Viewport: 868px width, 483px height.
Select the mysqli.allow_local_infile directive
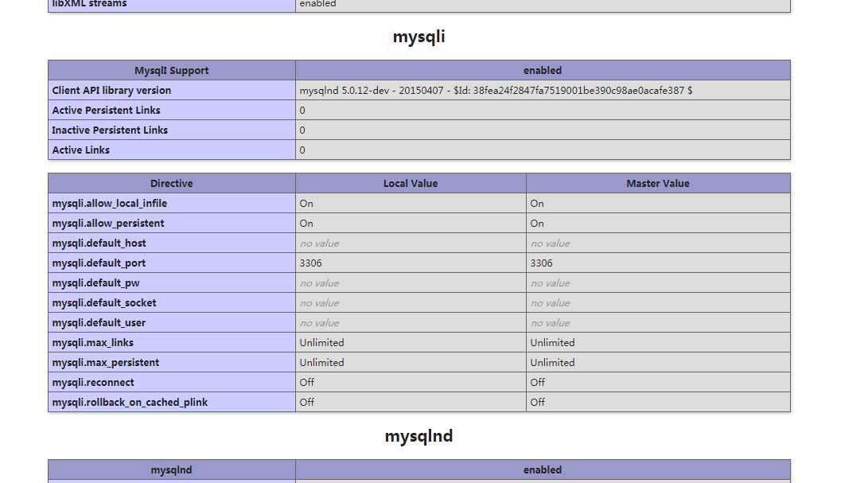tap(110, 203)
